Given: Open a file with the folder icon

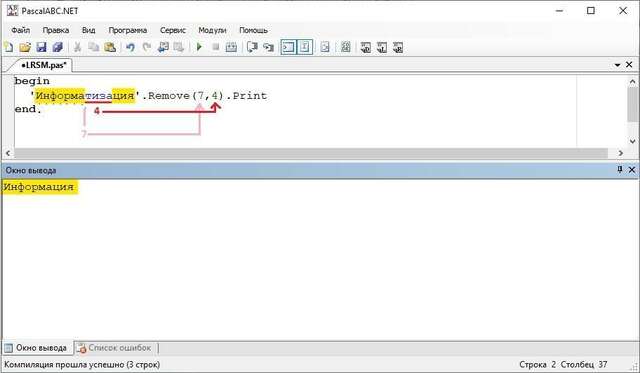Looking at the screenshot, I should coord(25,47).
